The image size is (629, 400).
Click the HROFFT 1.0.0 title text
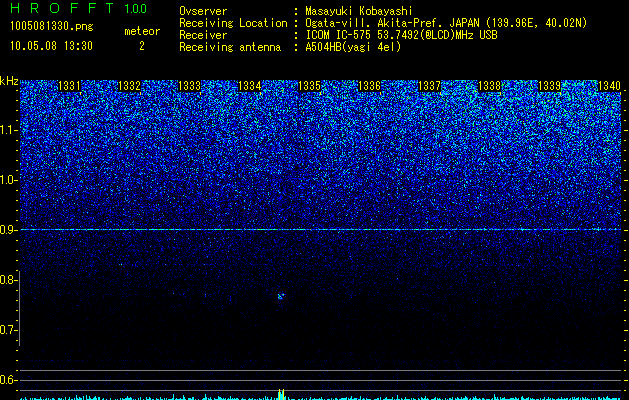(79, 8)
